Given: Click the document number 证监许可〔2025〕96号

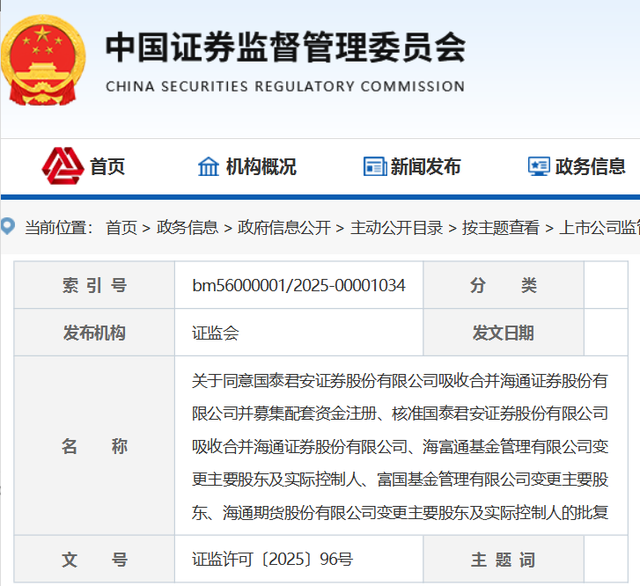Looking at the screenshot, I should click(x=273, y=559).
